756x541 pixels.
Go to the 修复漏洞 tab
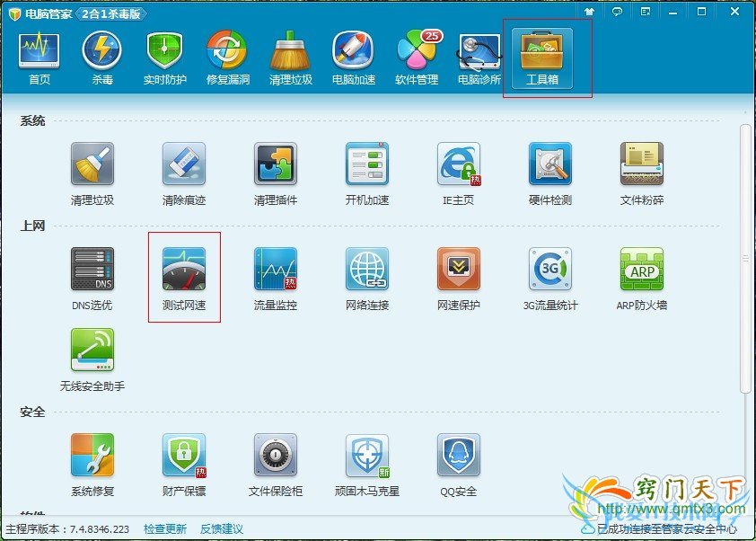pyautogui.click(x=227, y=59)
